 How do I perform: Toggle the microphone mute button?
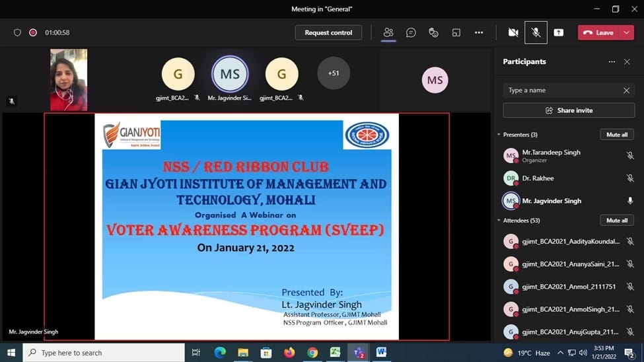[536, 32]
